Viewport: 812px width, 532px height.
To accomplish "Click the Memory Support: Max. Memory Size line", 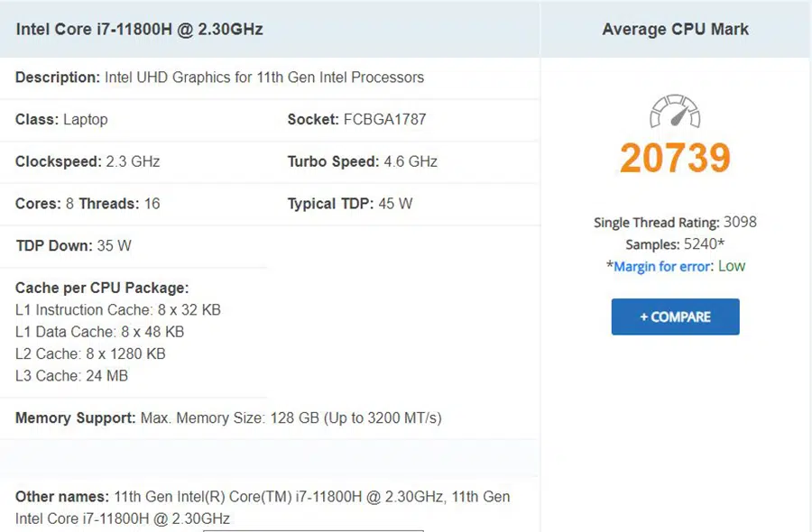I will click(228, 417).
